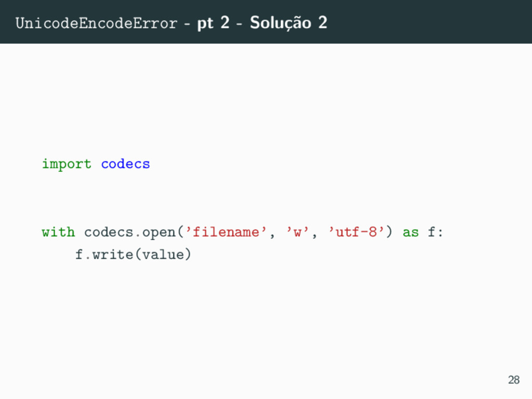Click the closing parenthesis after 'utf-8'

(x=389, y=233)
